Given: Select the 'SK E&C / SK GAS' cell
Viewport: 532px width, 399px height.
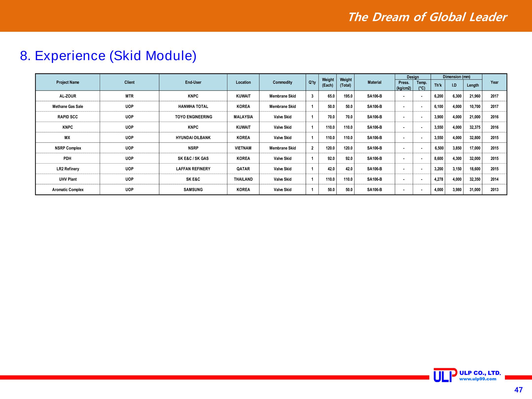Looking at the screenshot, I should pos(193,158).
